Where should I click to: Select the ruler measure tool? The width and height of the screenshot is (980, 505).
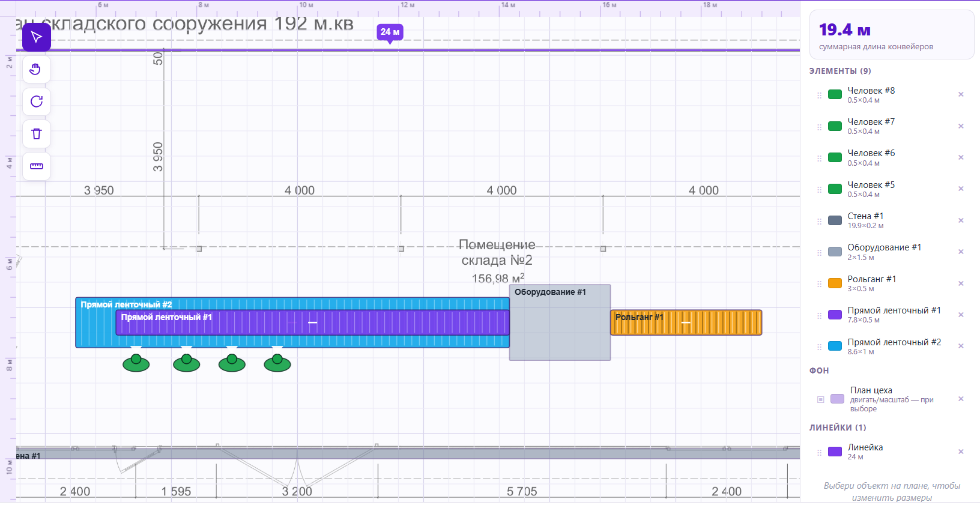coord(37,166)
